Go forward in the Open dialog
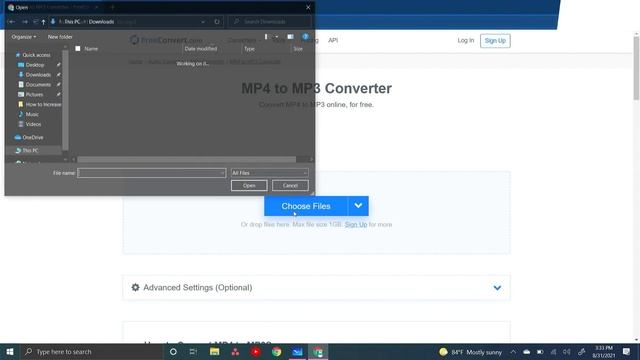 pyautogui.click(x=25, y=22)
